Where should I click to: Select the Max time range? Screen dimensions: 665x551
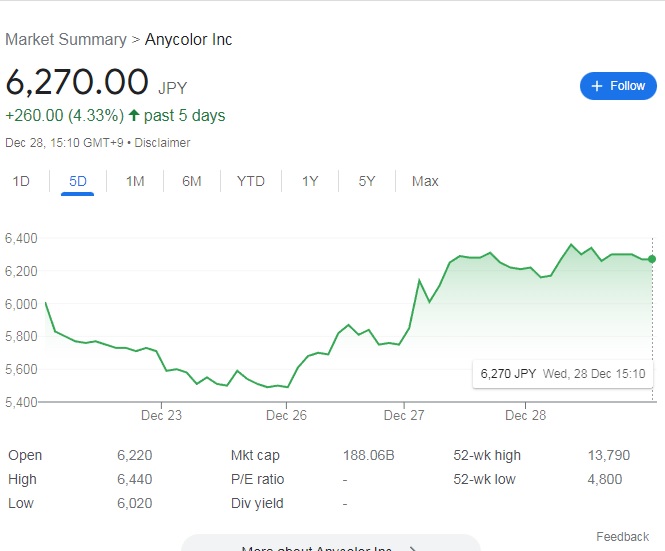[x=425, y=181]
